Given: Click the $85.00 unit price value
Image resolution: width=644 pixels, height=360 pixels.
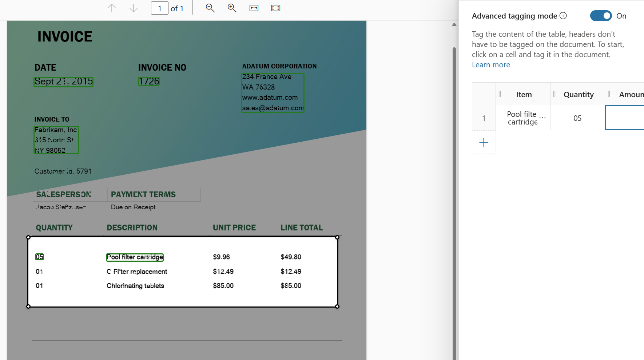Looking at the screenshot, I should coord(223,286).
